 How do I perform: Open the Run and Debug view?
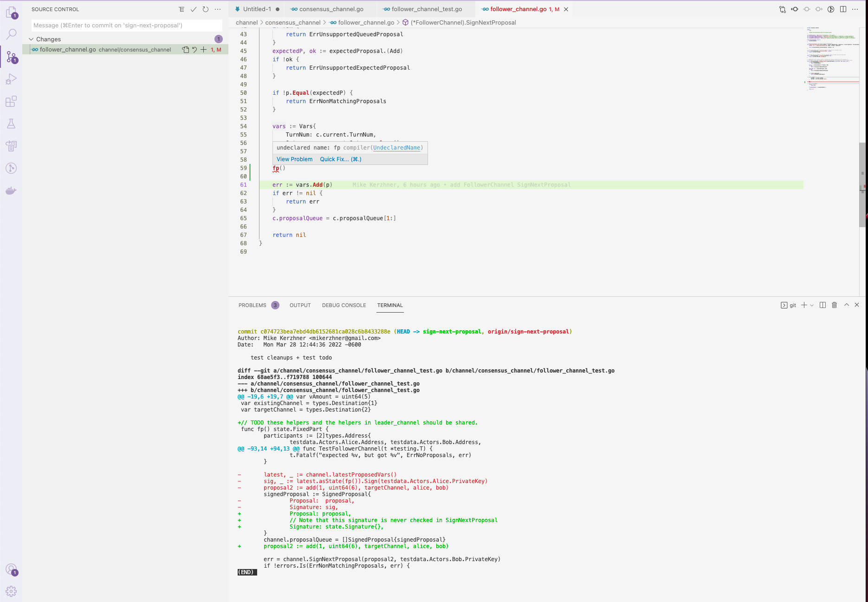pos(11,79)
